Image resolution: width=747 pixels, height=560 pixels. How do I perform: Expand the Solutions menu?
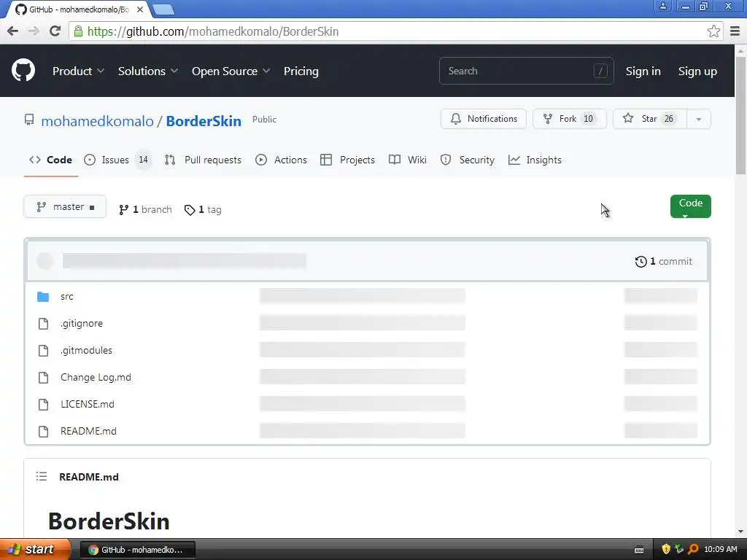[147, 71]
